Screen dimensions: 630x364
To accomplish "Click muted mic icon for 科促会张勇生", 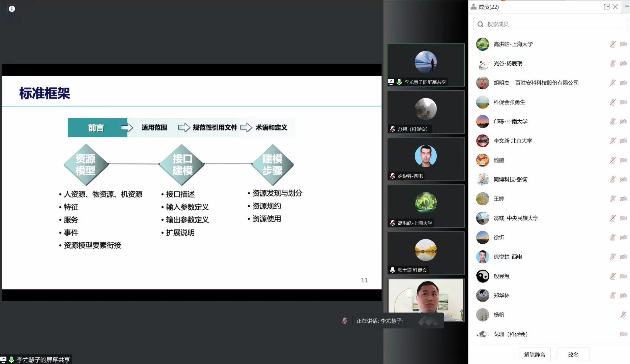I will pos(612,102).
